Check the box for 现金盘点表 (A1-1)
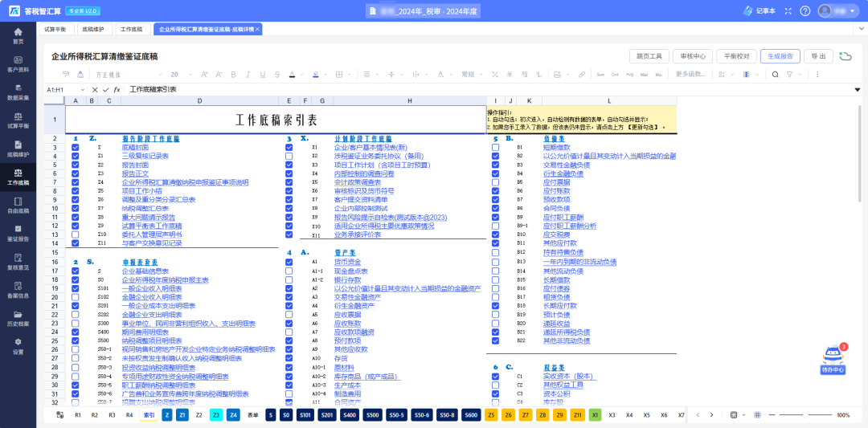The width and height of the screenshot is (868, 428). pyautogui.click(x=289, y=271)
